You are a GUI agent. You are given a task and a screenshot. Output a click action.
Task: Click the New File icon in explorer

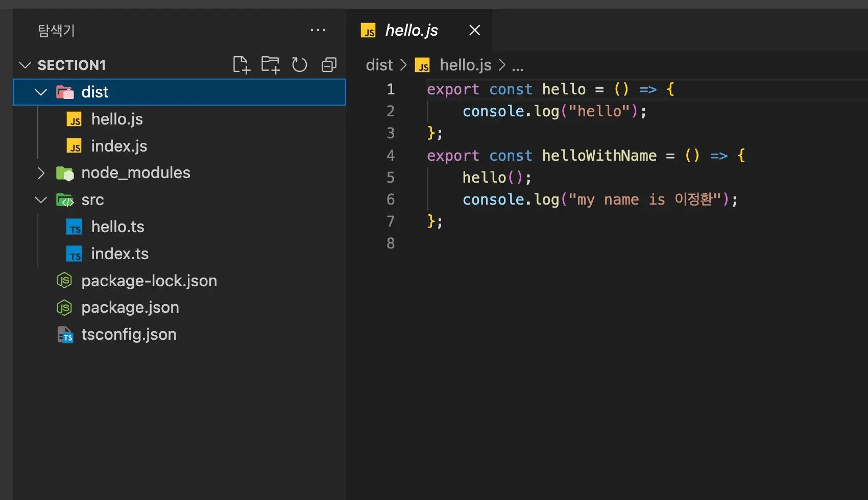pyautogui.click(x=241, y=65)
